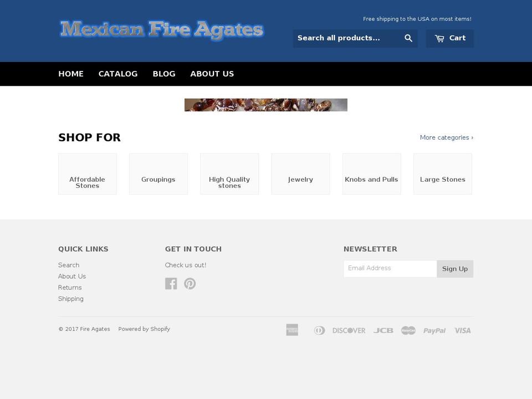
Task: Open the High Quality stones category
Action: coord(229,174)
